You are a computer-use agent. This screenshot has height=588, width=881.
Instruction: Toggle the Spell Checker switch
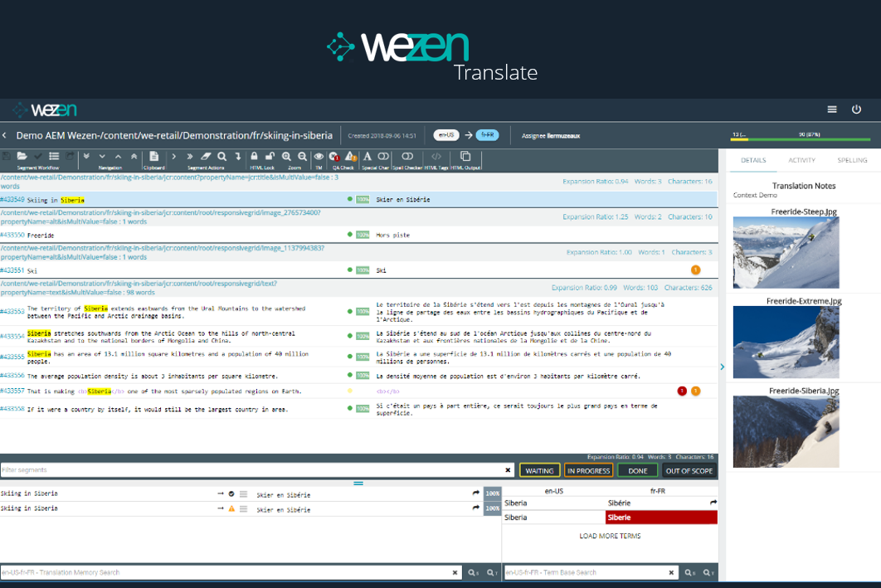tap(407, 156)
